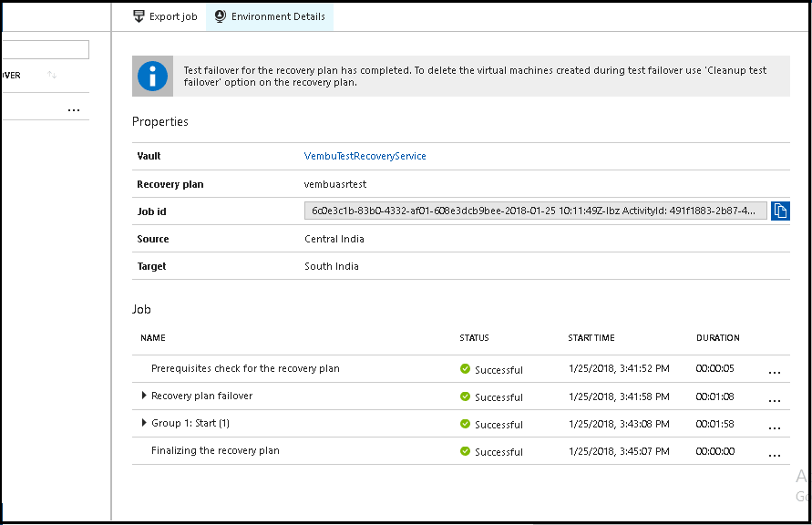Click the Export job download icon
The width and height of the screenshot is (812, 525).
click(x=139, y=16)
